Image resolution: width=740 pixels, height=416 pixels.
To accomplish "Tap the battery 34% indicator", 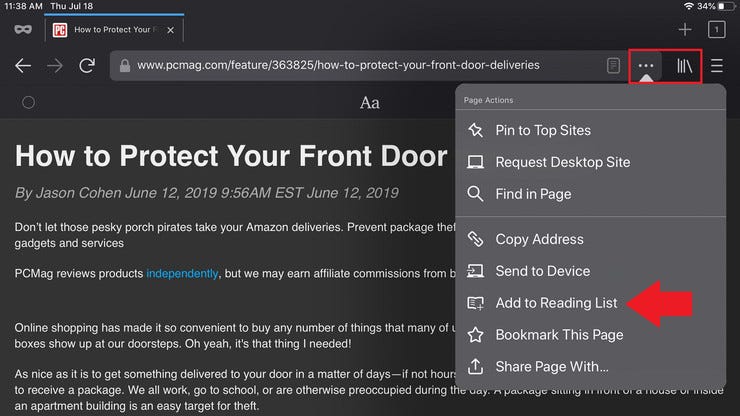I will [717, 6].
